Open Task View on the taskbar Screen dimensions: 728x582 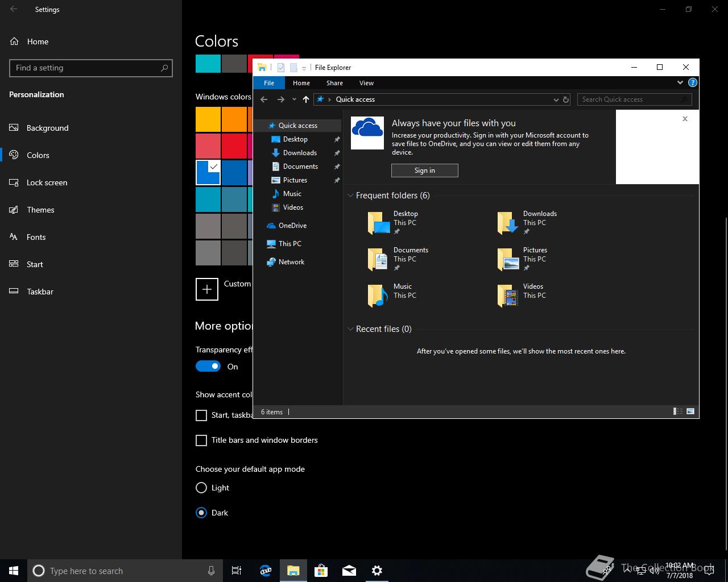coord(237,571)
